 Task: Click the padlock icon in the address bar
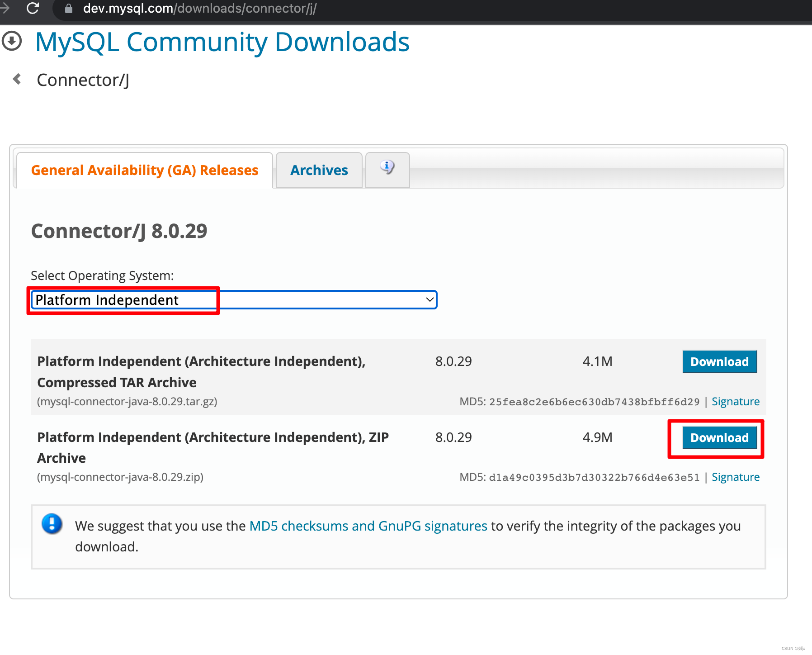coord(69,9)
